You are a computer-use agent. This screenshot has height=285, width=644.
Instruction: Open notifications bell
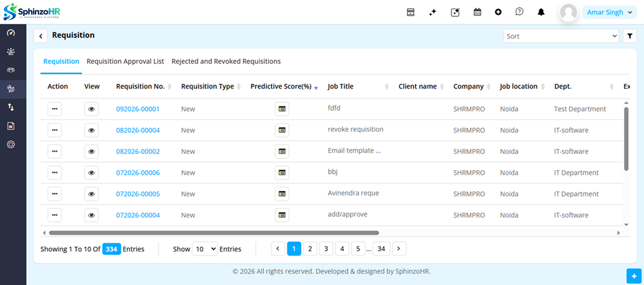541,12
